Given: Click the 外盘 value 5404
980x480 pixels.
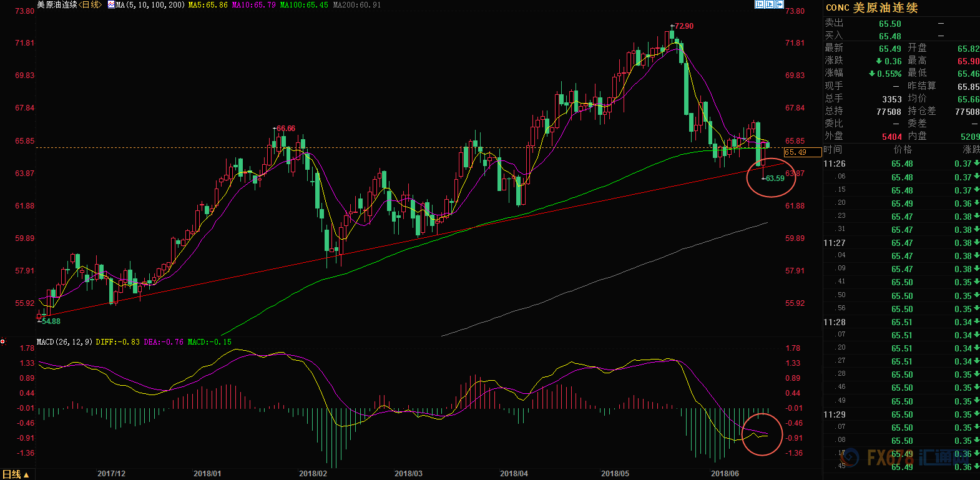Looking at the screenshot, I should click(892, 137).
